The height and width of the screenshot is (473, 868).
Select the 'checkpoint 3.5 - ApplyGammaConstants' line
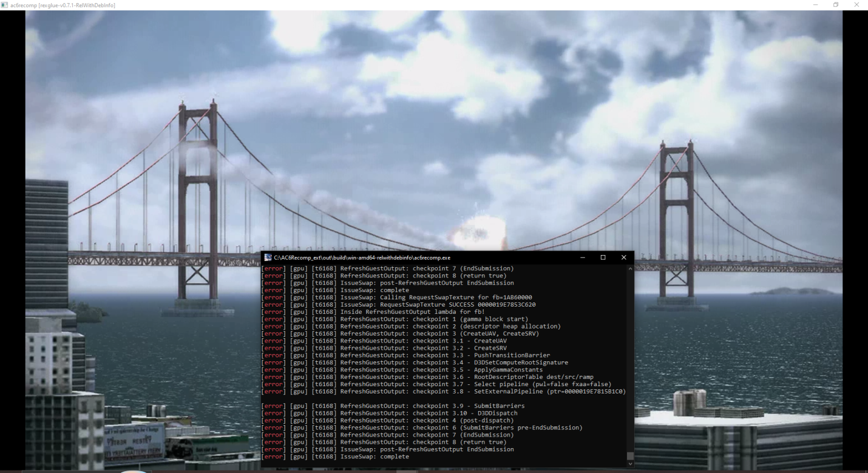click(402, 370)
